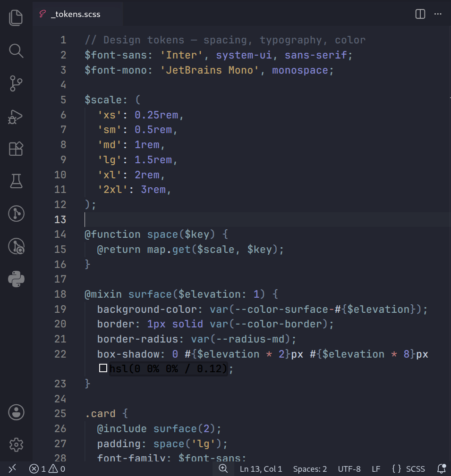Click line number 13 in gutter
The image size is (451, 476).
coord(60,219)
